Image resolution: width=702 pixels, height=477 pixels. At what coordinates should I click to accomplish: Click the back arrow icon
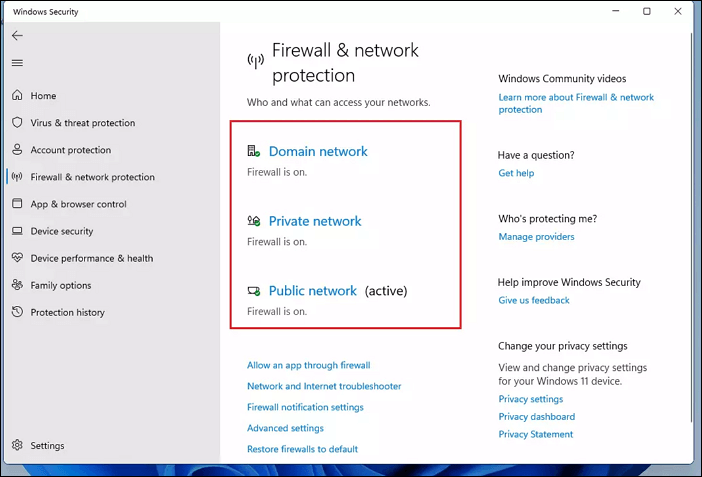click(17, 35)
